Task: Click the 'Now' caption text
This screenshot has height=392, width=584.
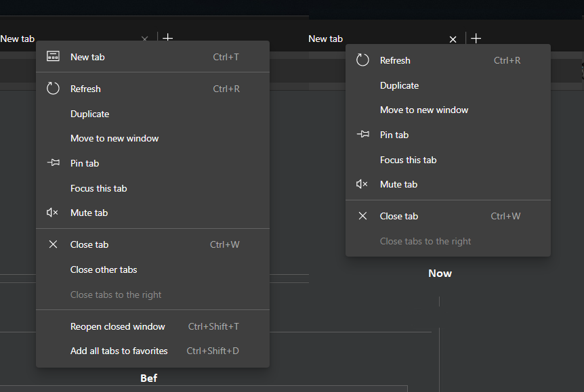Action: (x=440, y=274)
